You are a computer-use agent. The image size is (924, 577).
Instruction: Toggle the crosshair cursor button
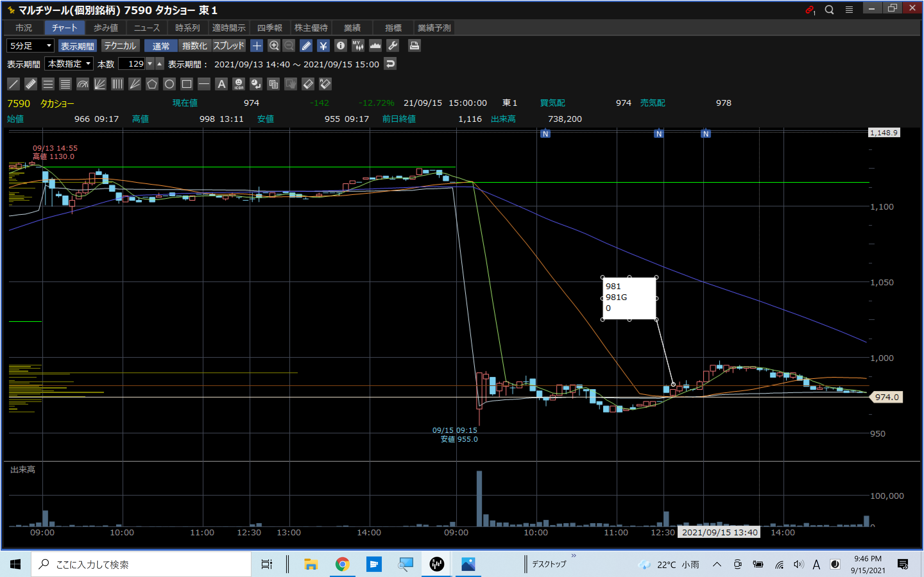[257, 46]
